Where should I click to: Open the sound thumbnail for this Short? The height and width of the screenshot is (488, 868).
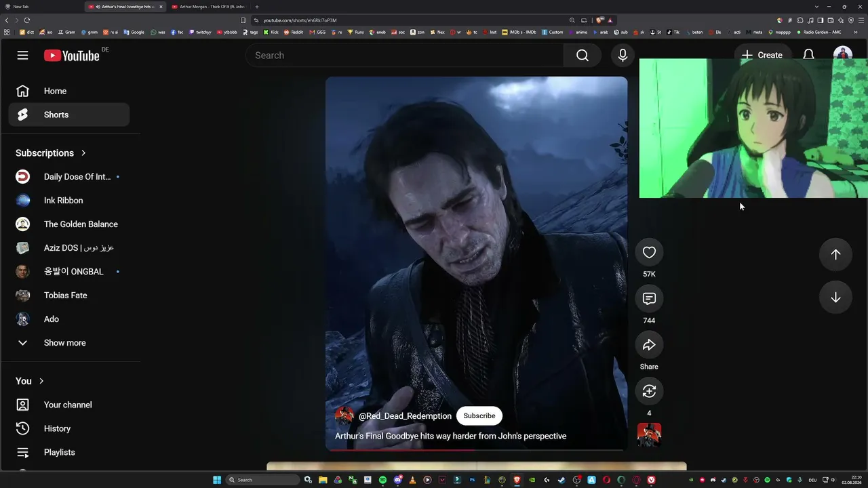point(649,435)
